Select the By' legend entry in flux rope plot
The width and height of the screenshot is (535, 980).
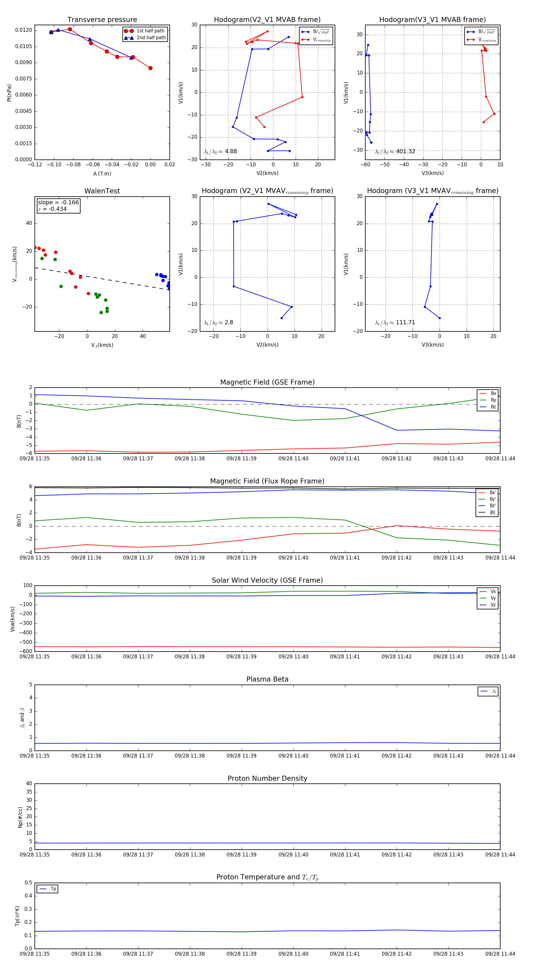487,499
